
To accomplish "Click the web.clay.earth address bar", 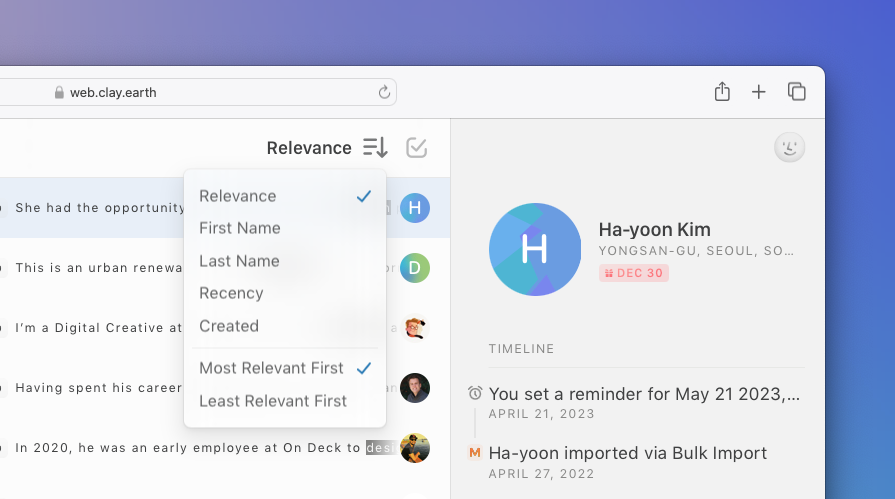I will (x=200, y=93).
